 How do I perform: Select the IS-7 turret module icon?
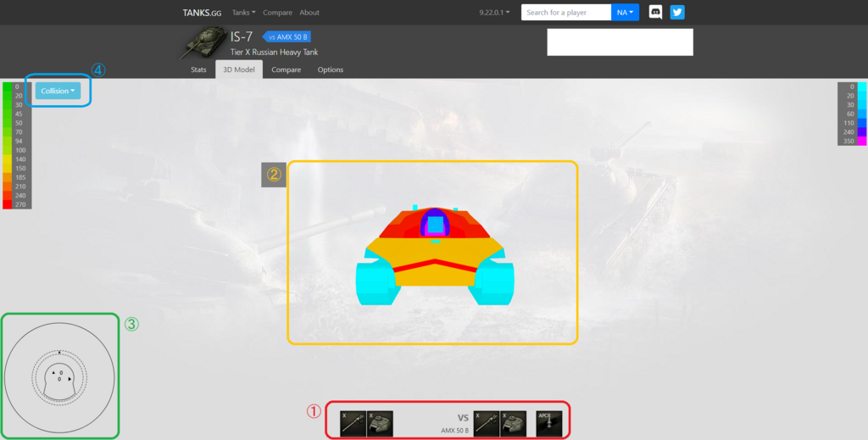click(x=380, y=423)
